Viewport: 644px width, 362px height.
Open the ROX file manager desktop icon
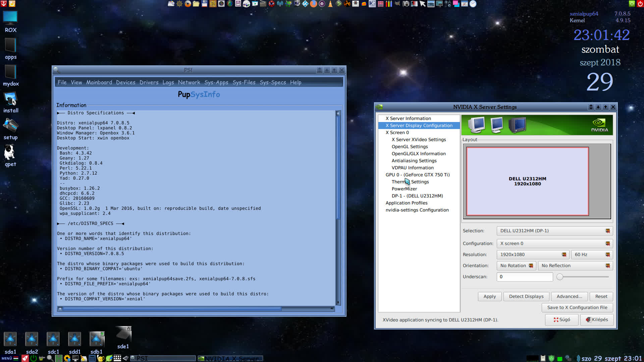[x=10, y=22]
